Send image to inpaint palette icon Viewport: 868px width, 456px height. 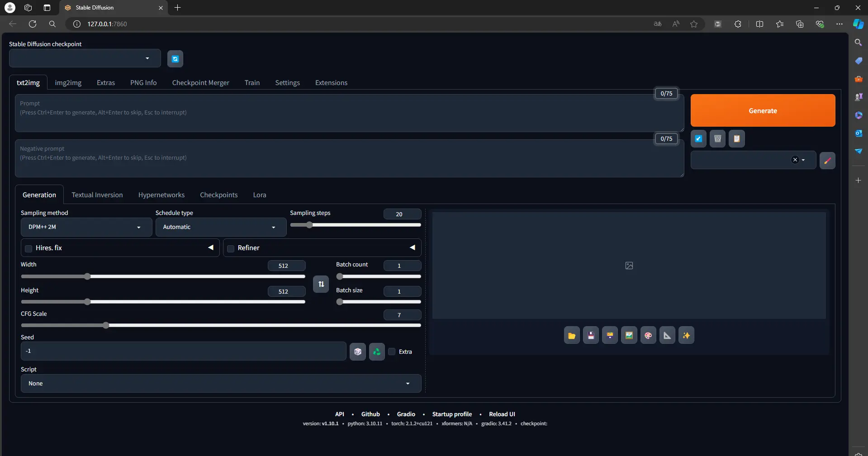tap(648, 336)
